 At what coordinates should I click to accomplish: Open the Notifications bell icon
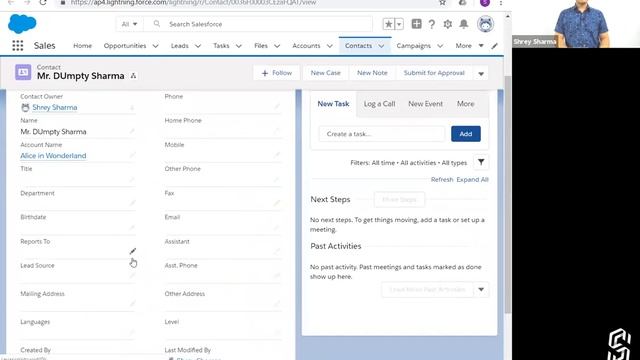(x=464, y=24)
